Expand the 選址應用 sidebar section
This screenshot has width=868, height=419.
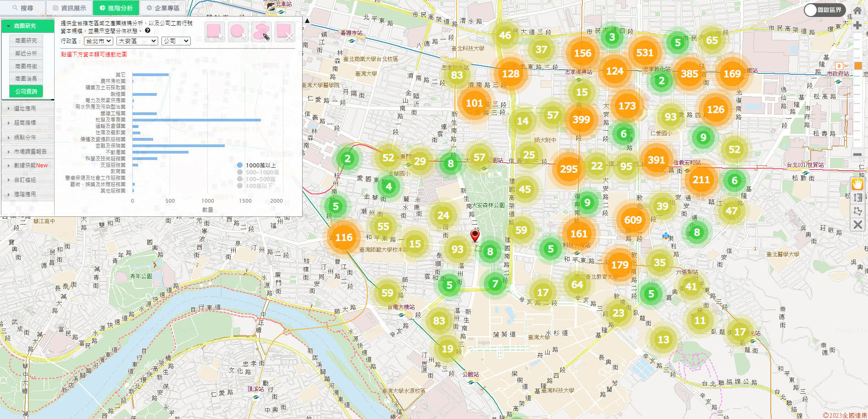28,109
